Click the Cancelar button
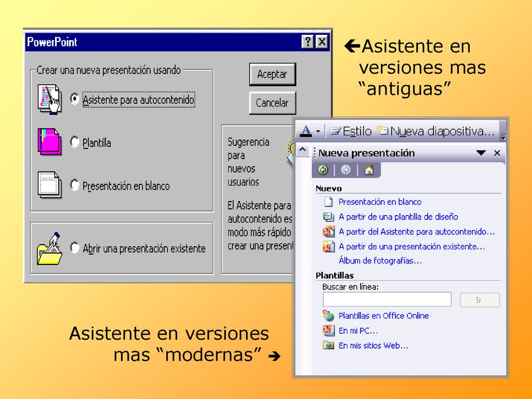532x399 pixels. pyautogui.click(x=272, y=103)
